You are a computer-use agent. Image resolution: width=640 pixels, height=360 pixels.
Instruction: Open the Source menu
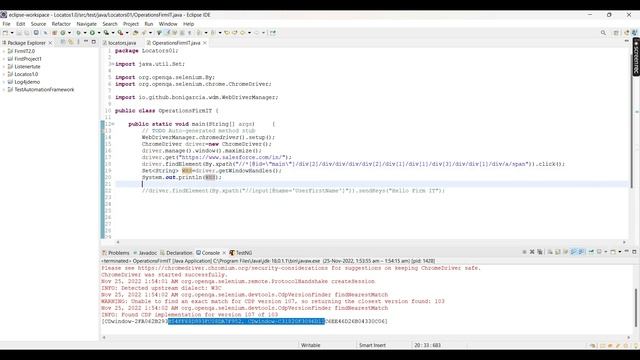[x=38, y=24]
